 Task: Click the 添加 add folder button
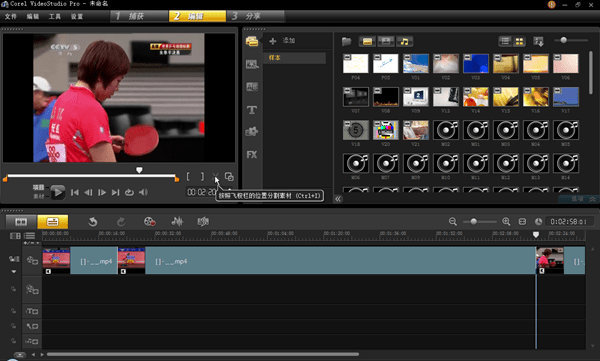click(x=282, y=41)
